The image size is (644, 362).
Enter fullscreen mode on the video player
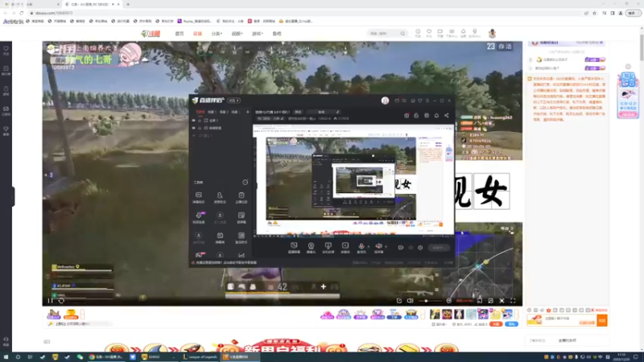[x=513, y=301]
